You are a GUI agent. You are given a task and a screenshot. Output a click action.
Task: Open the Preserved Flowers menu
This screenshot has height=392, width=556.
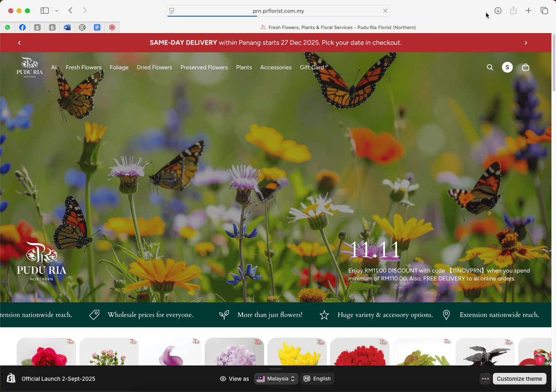[x=204, y=67]
